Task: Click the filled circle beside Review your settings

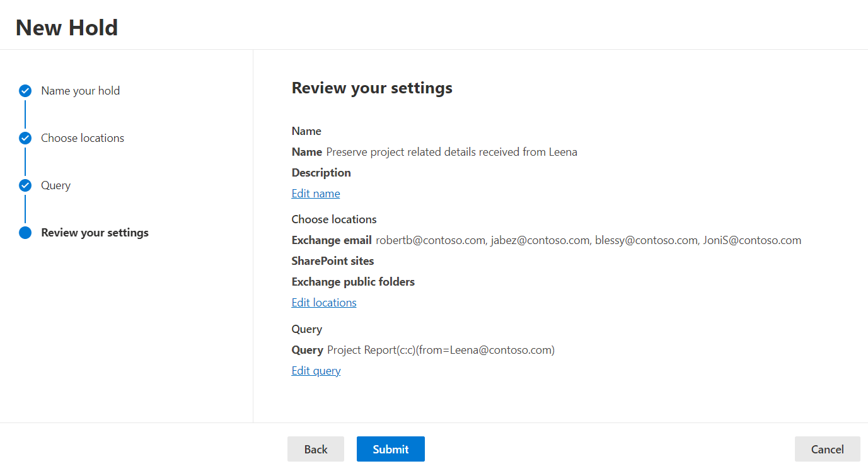Action: (x=25, y=232)
